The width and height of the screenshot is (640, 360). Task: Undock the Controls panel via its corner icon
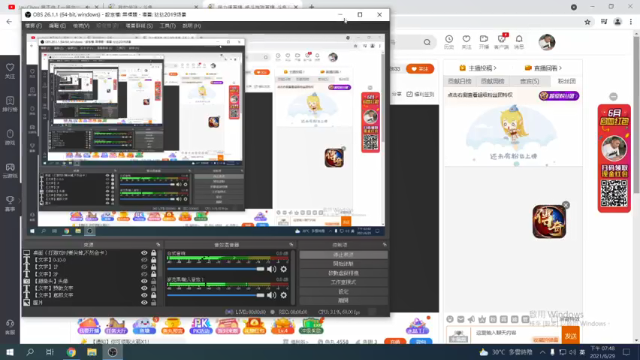tap(384, 244)
